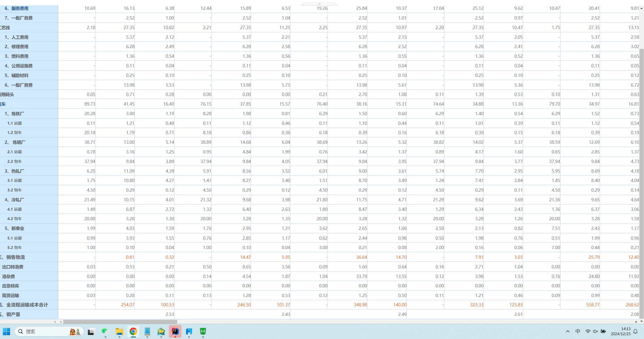
Task: Switch to Google Chrome in taskbar
Action: click(133, 331)
